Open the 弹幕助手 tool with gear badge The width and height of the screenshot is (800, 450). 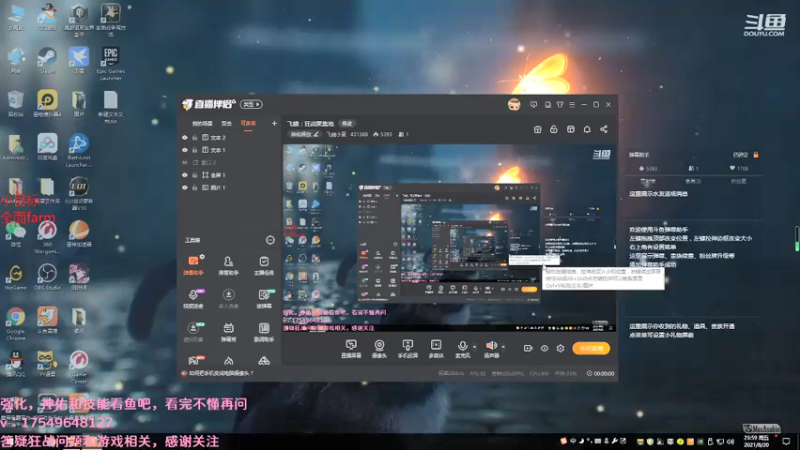pos(193,265)
